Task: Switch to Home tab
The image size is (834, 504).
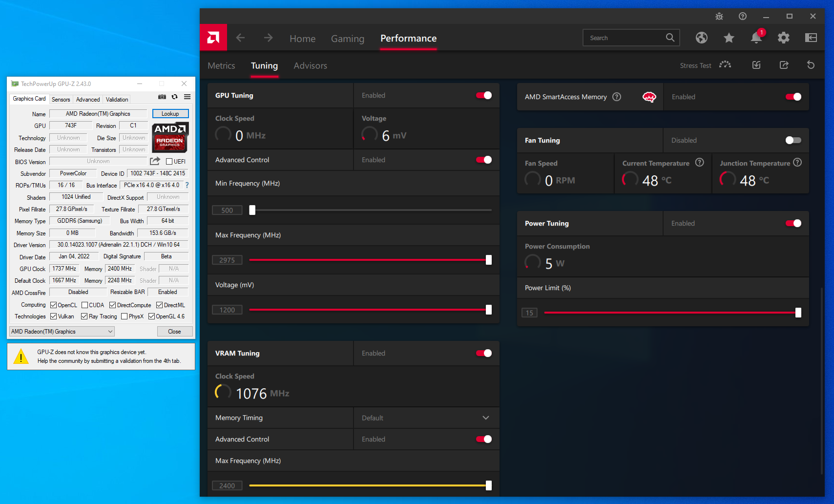Action: pyautogui.click(x=302, y=39)
